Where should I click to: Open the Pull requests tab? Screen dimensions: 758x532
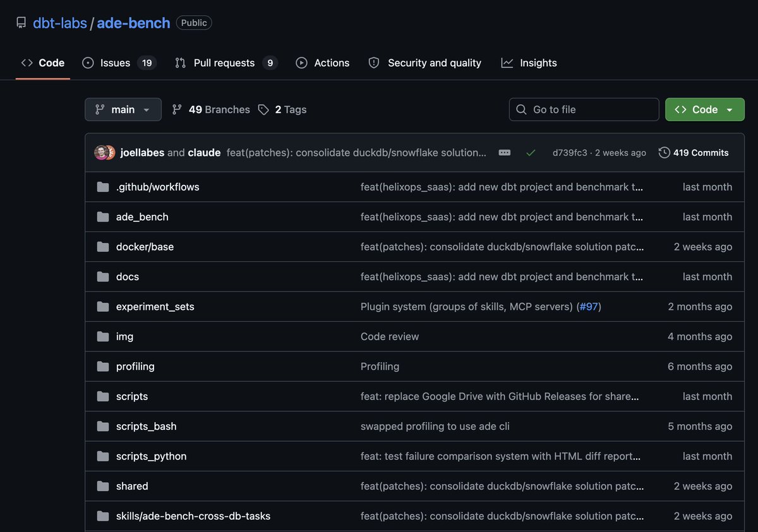click(x=226, y=62)
